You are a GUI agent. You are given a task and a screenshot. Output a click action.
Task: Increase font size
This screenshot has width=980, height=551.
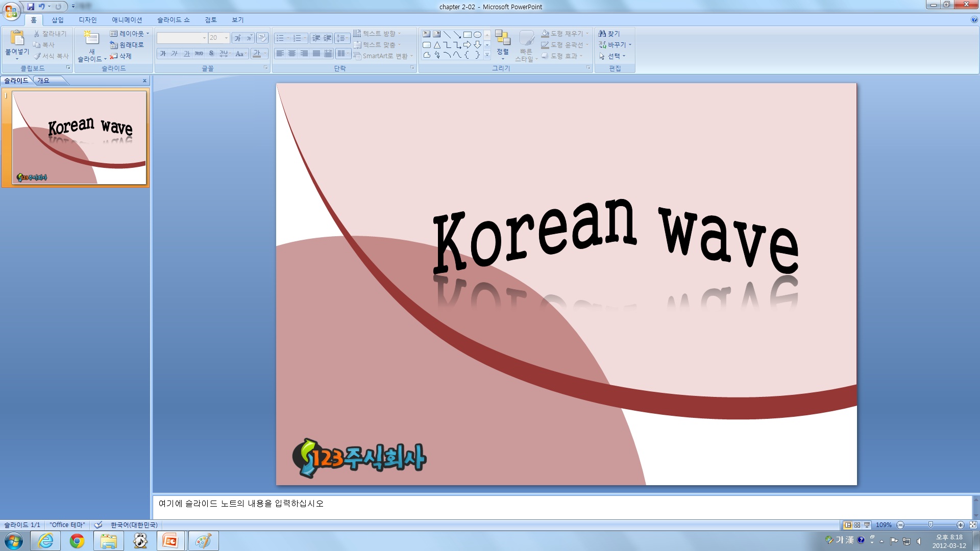coord(237,38)
